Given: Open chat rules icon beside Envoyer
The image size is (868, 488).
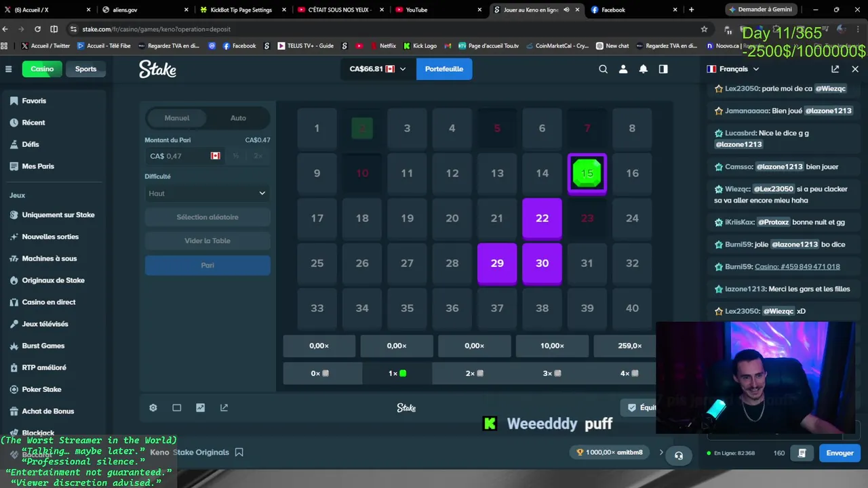Looking at the screenshot, I should 802,453.
